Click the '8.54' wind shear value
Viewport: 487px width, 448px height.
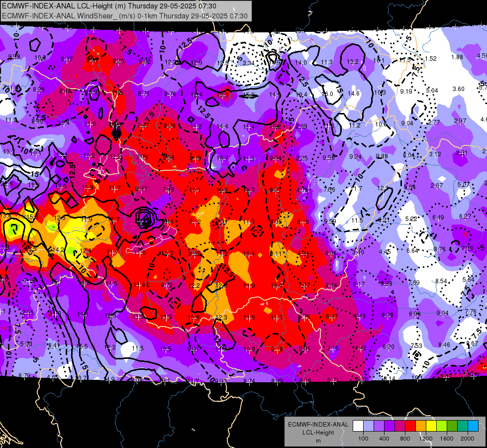(x=441, y=281)
